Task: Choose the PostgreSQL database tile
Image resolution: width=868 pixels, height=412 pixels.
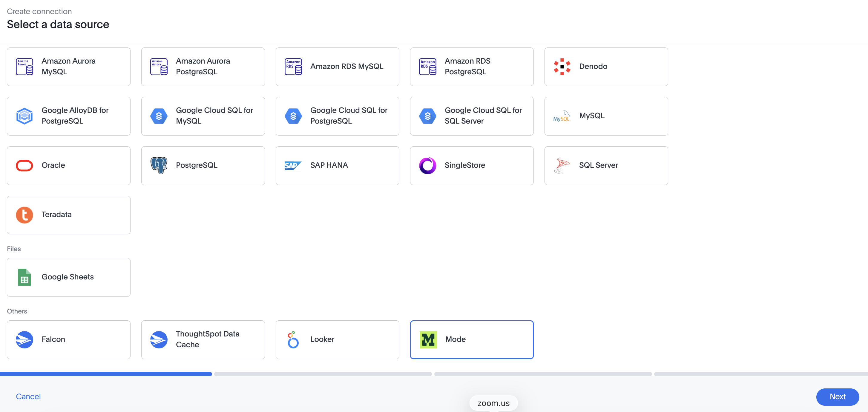Action: tap(203, 165)
